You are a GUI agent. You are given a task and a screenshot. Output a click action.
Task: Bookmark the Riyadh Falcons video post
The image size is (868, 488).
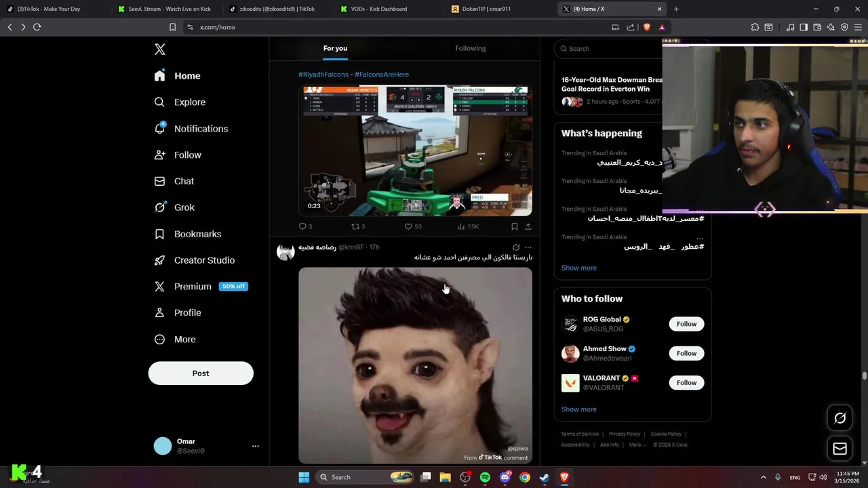pyautogui.click(x=515, y=226)
